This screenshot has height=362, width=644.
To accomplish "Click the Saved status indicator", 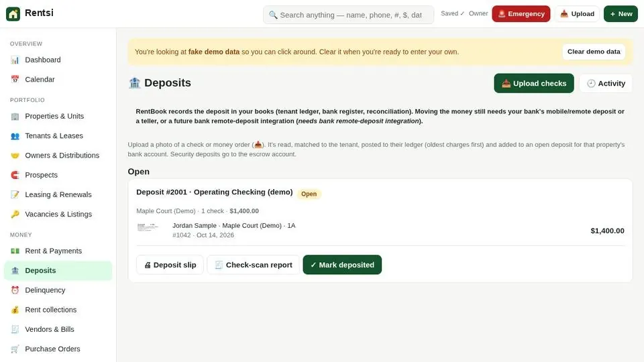I will (x=453, y=13).
